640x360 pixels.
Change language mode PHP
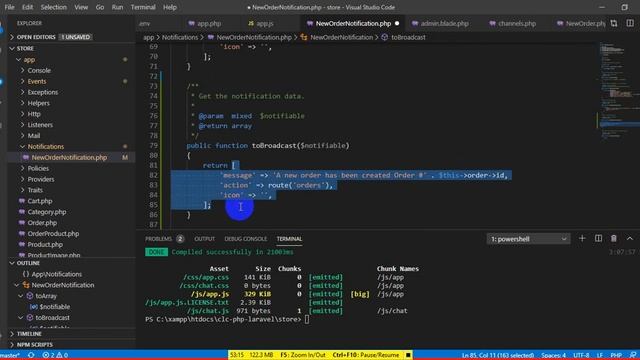pos(616,355)
